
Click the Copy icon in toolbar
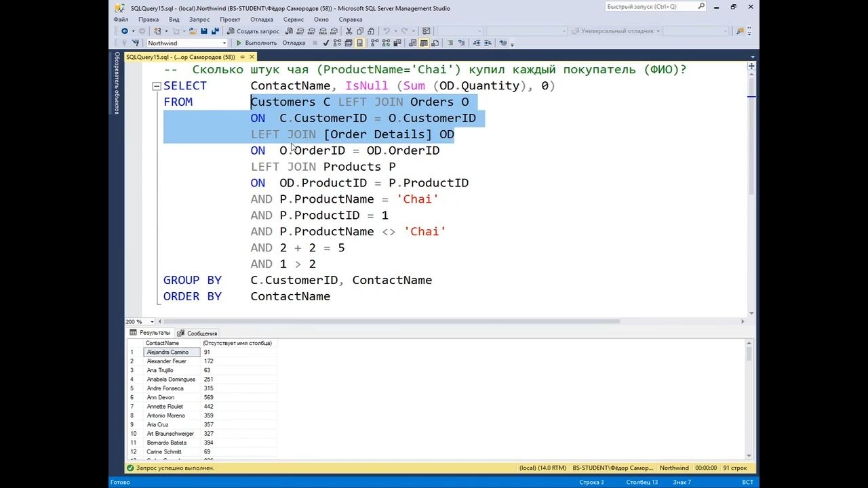(359, 31)
